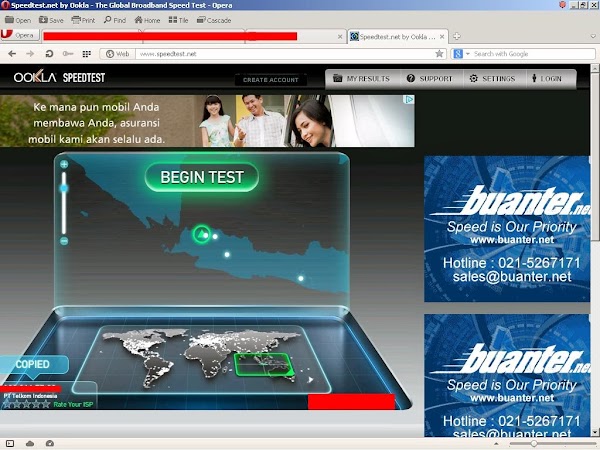Click the highlighted region on world map
The width and height of the screenshot is (600, 450).
(263, 364)
